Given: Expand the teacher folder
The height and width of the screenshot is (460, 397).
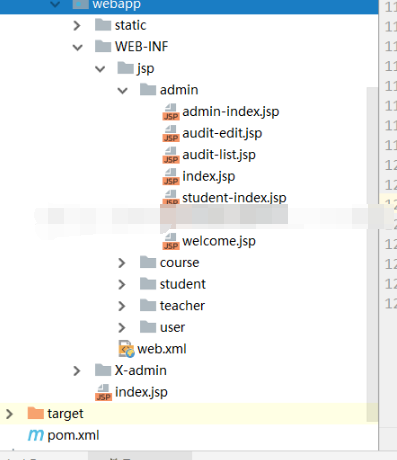Looking at the screenshot, I should pos(122,306).
